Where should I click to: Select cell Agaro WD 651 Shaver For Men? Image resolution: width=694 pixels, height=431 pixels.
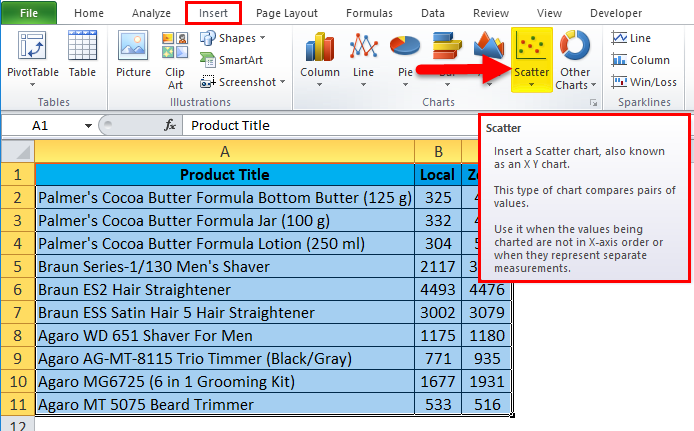(225, 336)
